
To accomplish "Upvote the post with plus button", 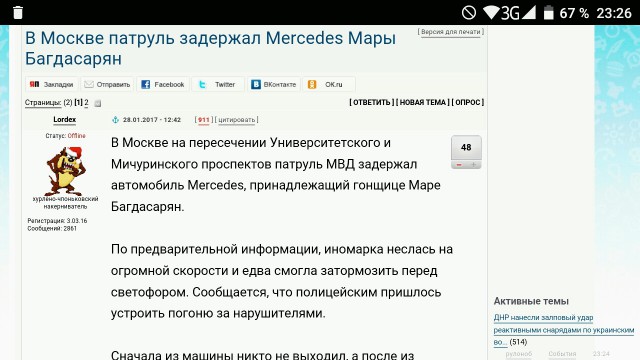I will coord(474,165).
